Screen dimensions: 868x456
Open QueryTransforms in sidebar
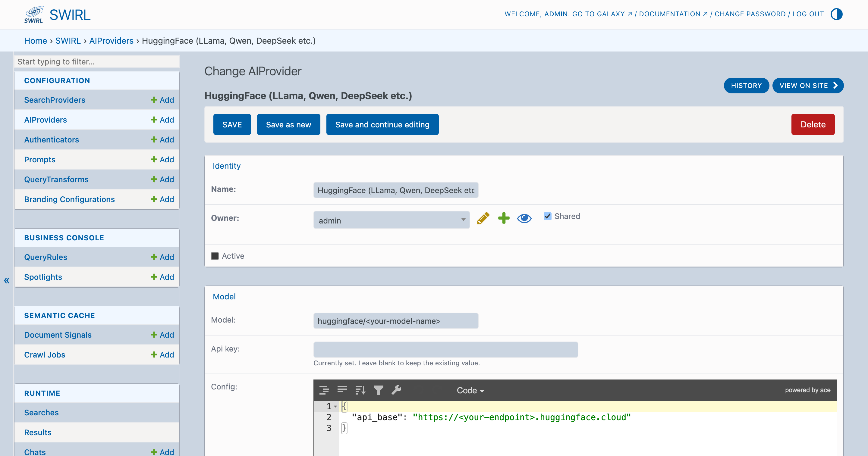point(56,179)
